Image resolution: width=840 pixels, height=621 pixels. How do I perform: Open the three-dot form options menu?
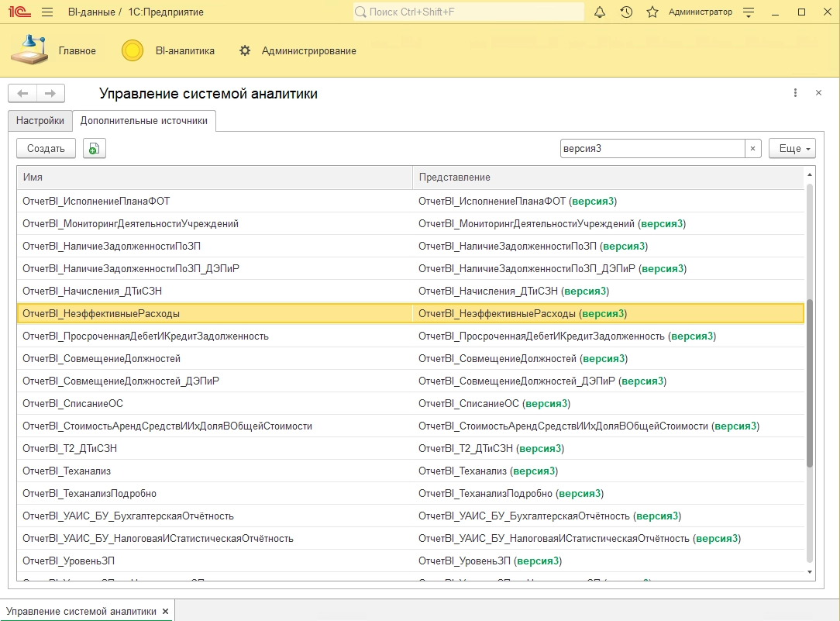(795, 93)
